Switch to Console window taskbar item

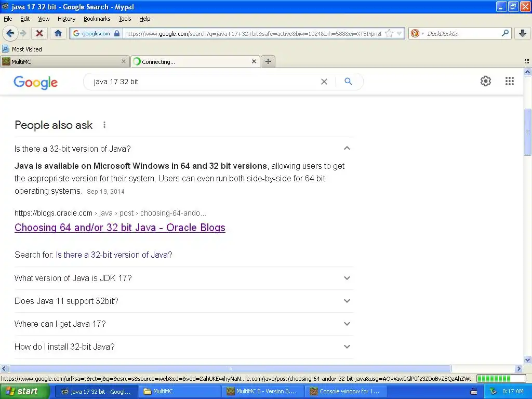(346, 392)
